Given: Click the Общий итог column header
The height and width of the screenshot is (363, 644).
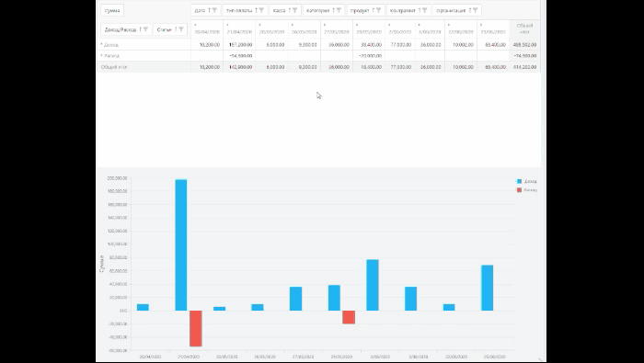Looking at the screenshot, I should pyautogui.click(x=524, y=28).
